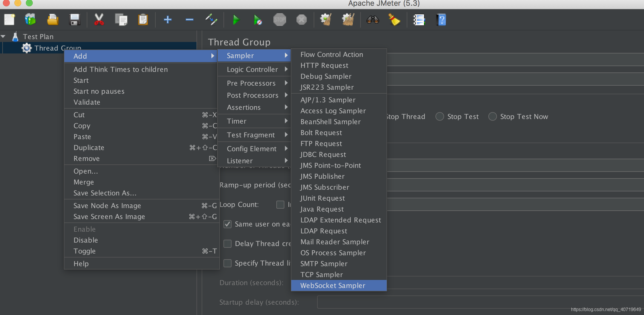Click the Help question mark icon
The image size is (644, 315).
point(441,20)
